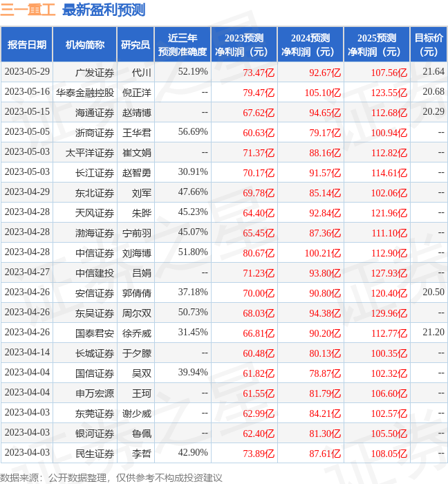Click researcher name 倪正洋
The width and height of the screenshot is (448, 484).
[x=137, y=93]
